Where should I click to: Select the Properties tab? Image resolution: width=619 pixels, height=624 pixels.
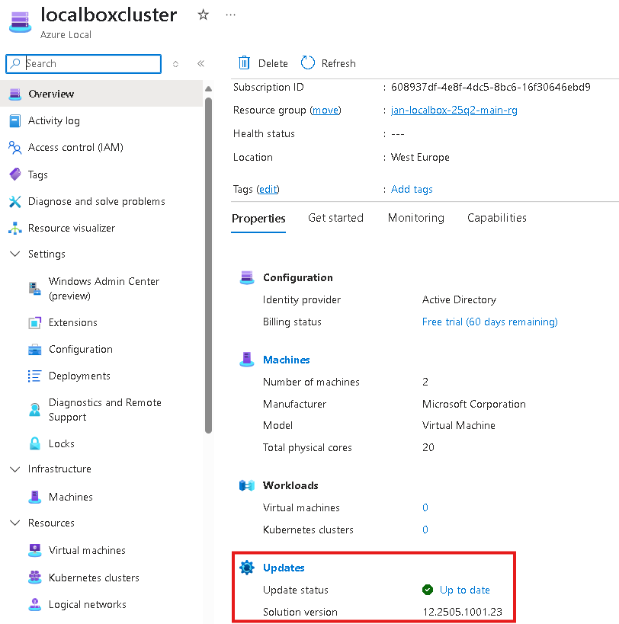point(258,218)
